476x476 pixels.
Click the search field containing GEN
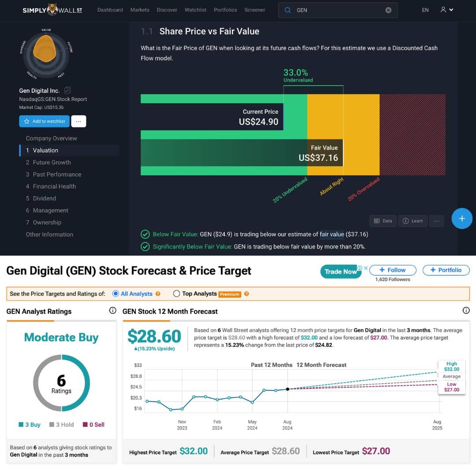338,10
